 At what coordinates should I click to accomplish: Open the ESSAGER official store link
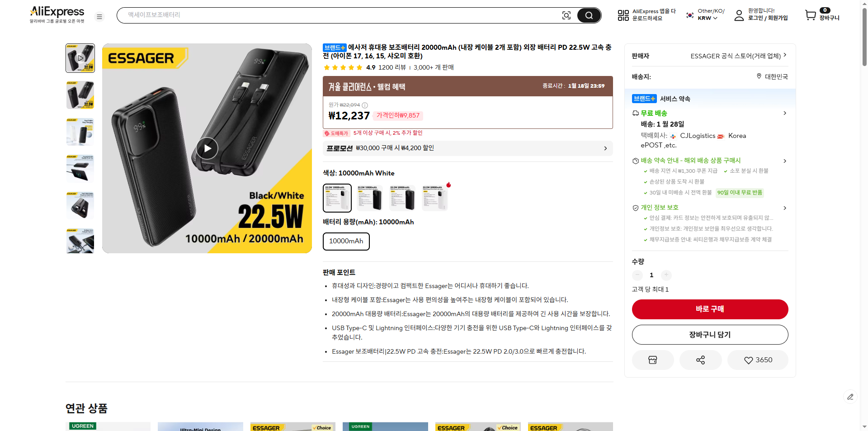pyautogui.click(x=738, y=56)
